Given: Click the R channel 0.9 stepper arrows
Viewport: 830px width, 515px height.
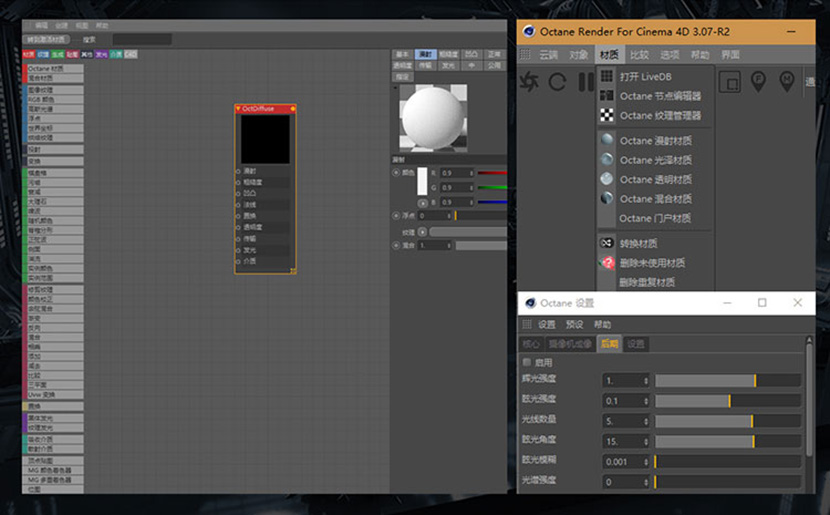Looking at the screenshot, I should (x=471, y=173).
